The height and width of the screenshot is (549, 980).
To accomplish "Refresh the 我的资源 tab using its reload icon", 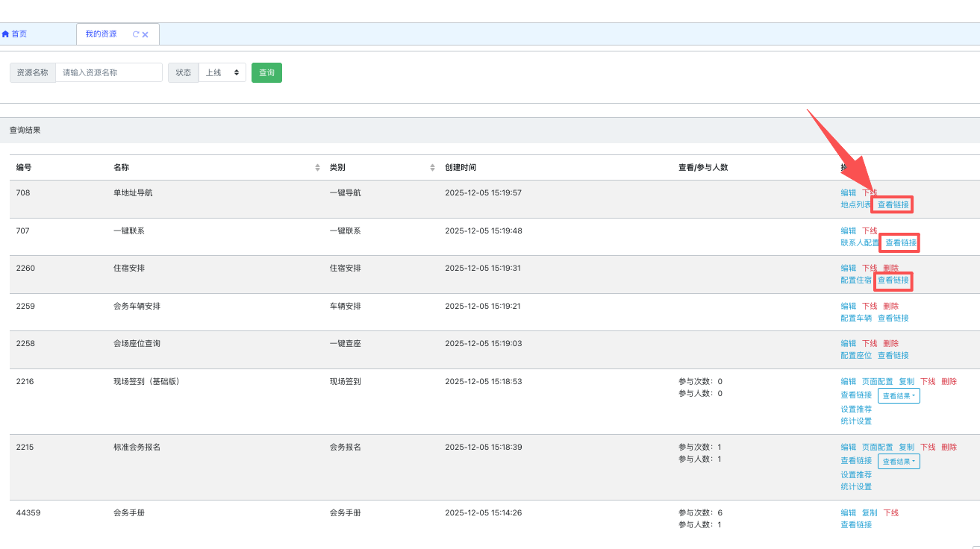I will pyautogui.click(x=135, y=34).
